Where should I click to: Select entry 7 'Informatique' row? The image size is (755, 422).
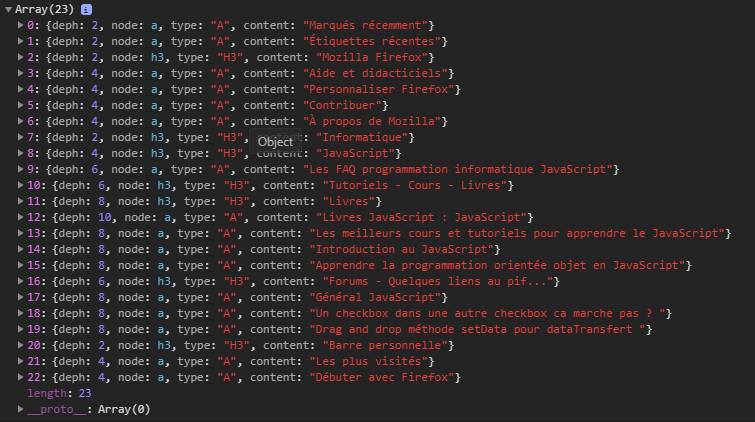230,137
